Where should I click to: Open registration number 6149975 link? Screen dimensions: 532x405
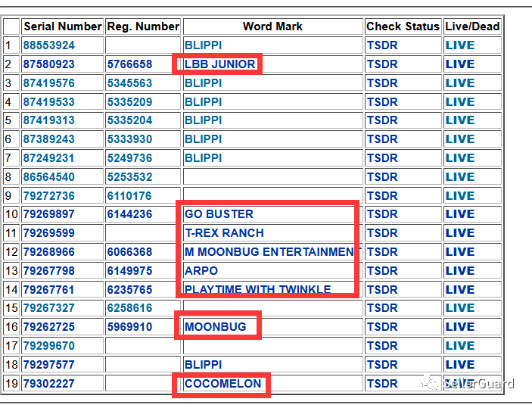(129, 271)
